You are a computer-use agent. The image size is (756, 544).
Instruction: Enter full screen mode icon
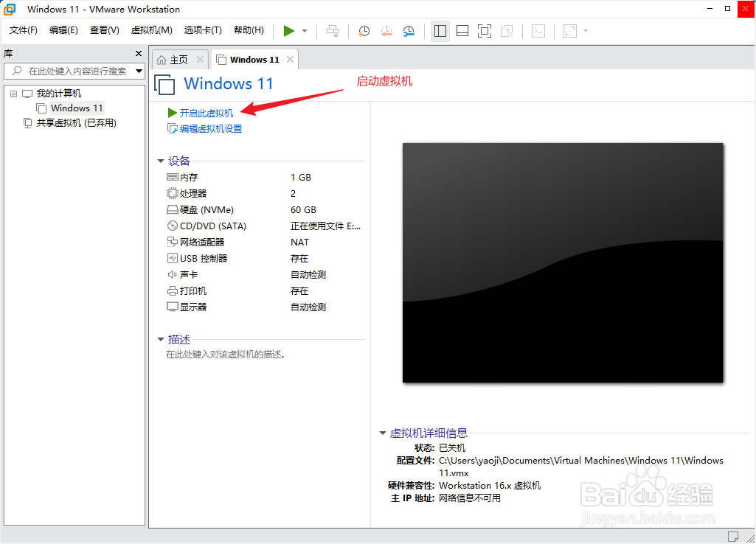pyautogui.click(x=485, y=31)
